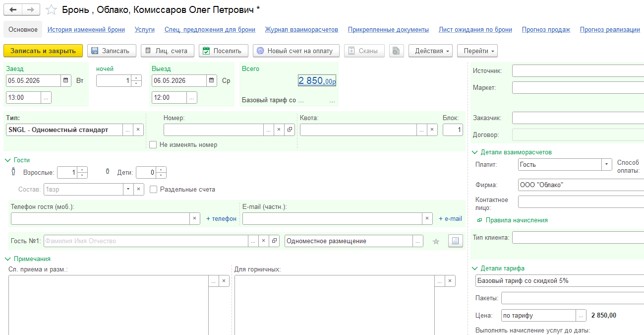Clear the Телефон гостя field

195,218
